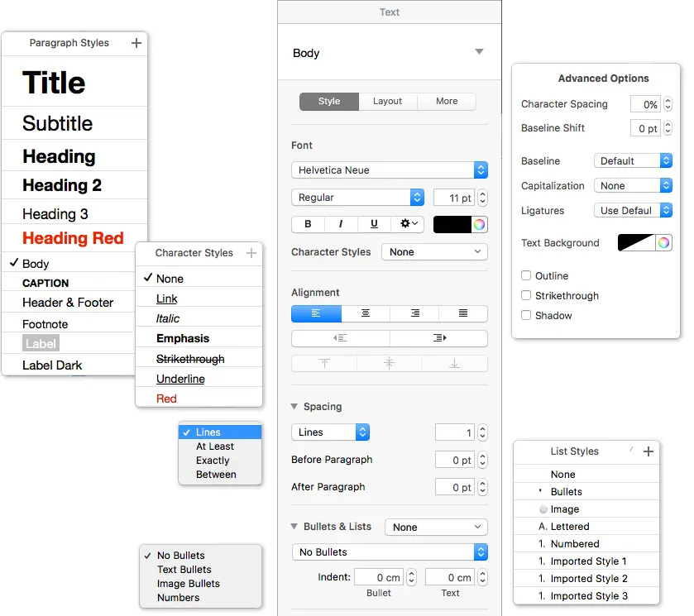Screen dimensions: 694x616
Task: Click the Italic formatting button
Action: (x=341, y=224)
